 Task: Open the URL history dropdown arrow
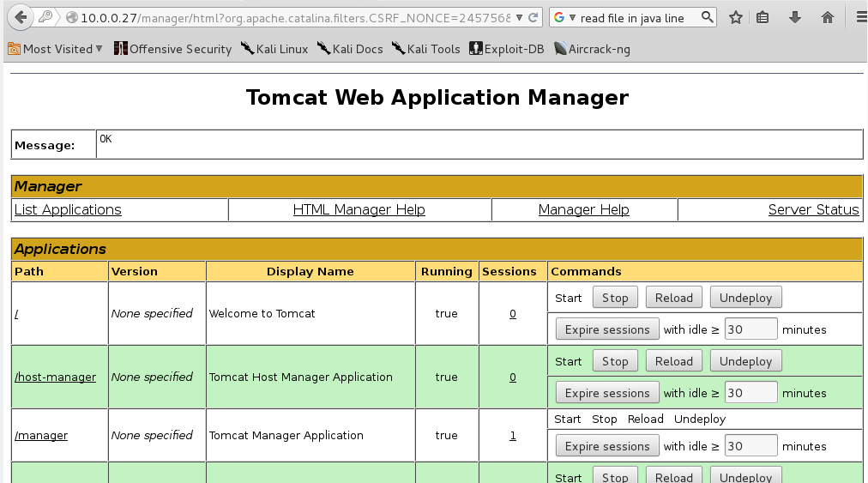(519, 18)
